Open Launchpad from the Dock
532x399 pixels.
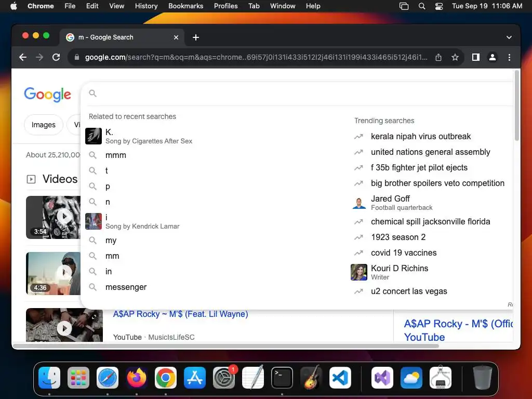pyautogui.click(x=78, y=378)
